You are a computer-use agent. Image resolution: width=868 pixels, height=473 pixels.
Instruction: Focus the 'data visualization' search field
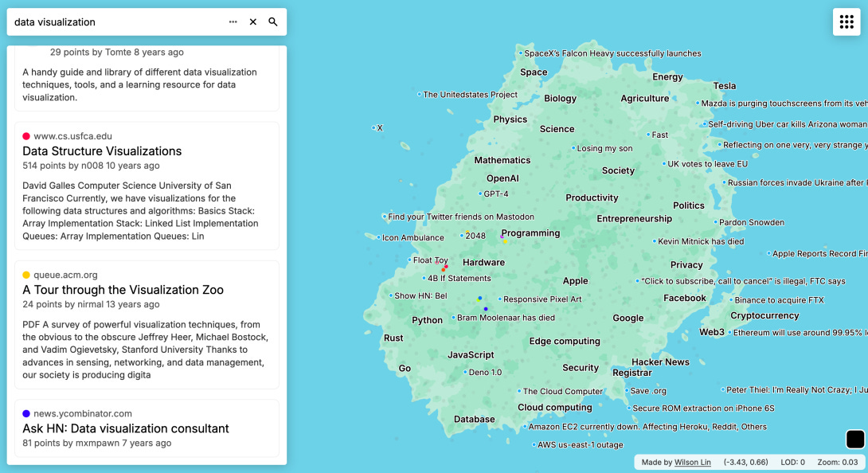coord(116,21)
